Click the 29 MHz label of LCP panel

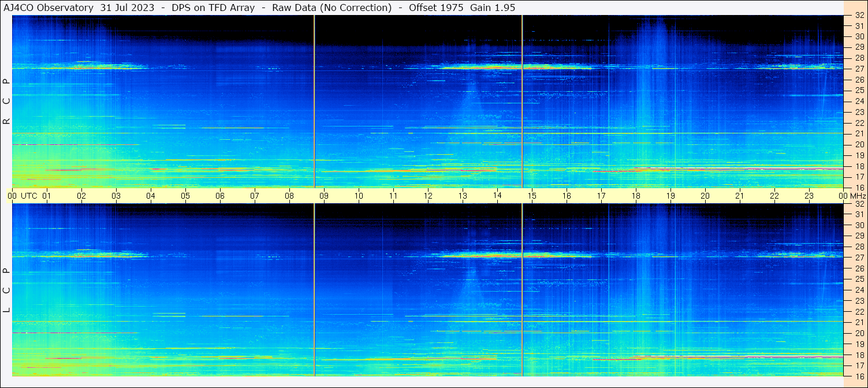pos(859,236)
